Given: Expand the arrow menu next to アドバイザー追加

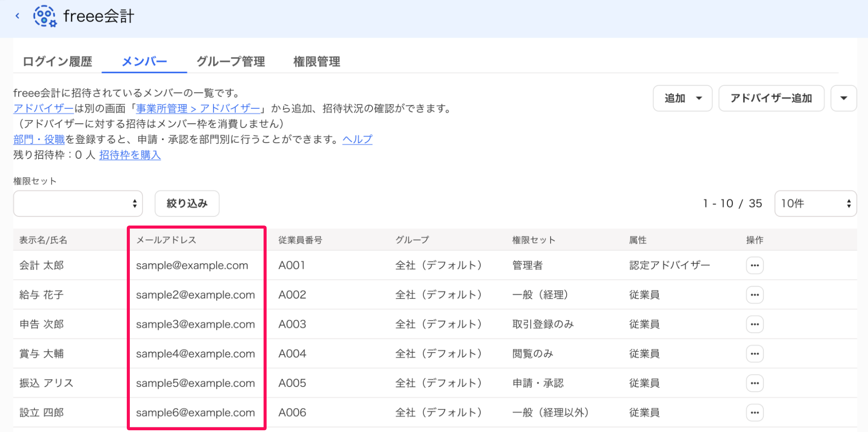Looking at the screenshot, I should (x=843, y=98).
